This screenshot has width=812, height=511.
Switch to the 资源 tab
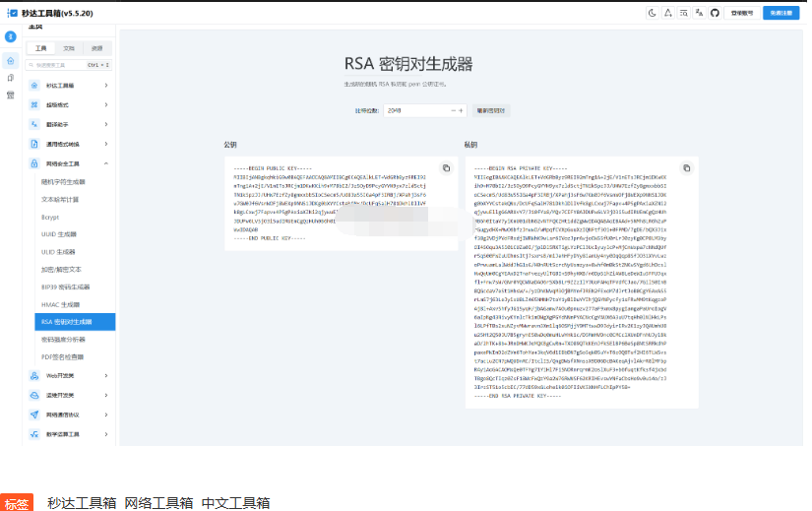point(96,48)
